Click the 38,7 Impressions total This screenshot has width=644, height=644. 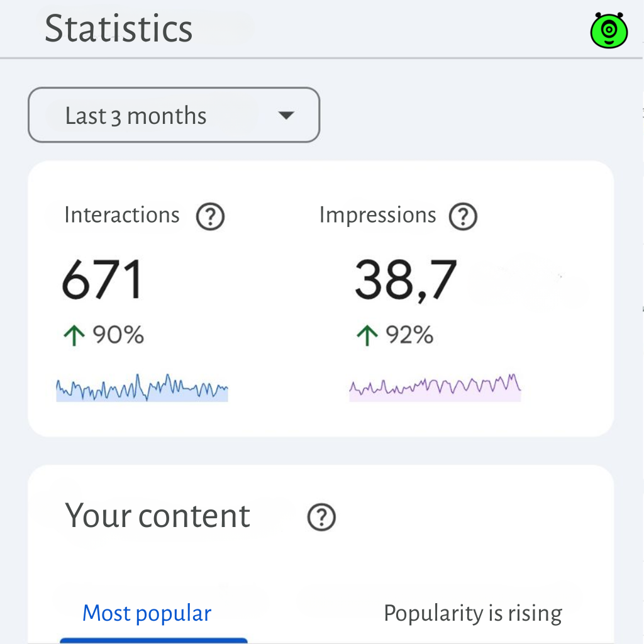405,279
